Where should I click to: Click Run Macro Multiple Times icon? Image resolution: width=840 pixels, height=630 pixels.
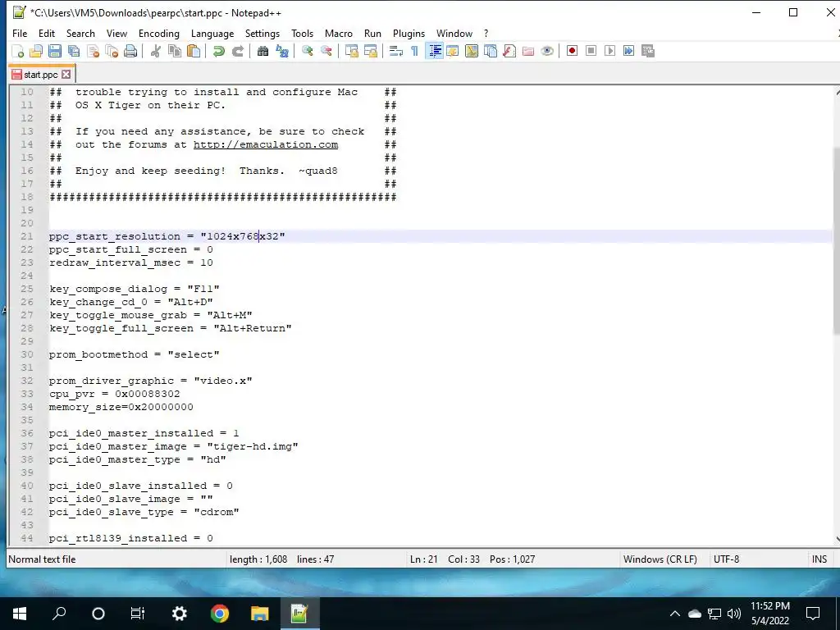[x=629, y=52]
